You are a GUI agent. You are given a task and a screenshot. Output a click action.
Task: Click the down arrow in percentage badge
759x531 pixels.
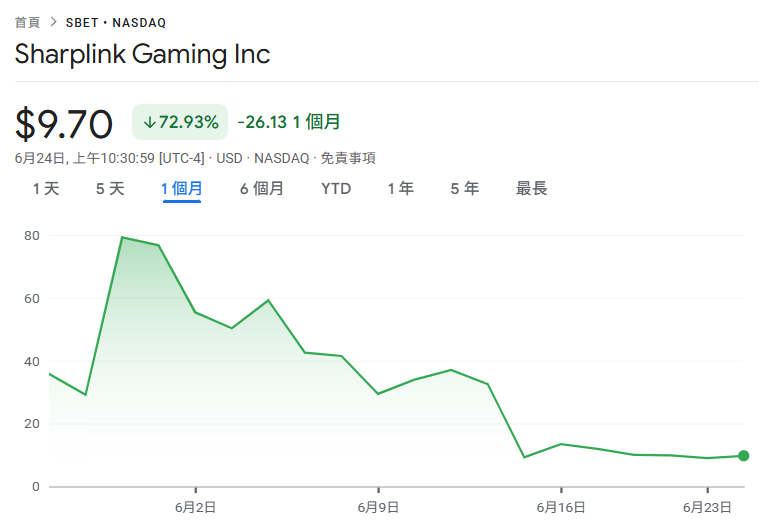149,122
